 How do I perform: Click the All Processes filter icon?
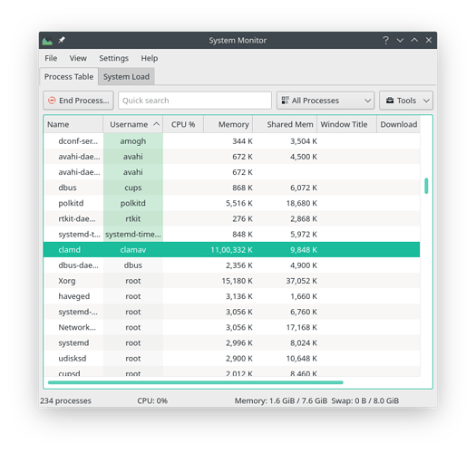coord(285,101)
